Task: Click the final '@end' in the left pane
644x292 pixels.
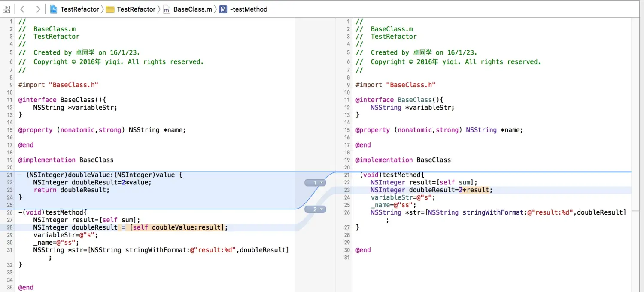Action: tap(26, 287)
